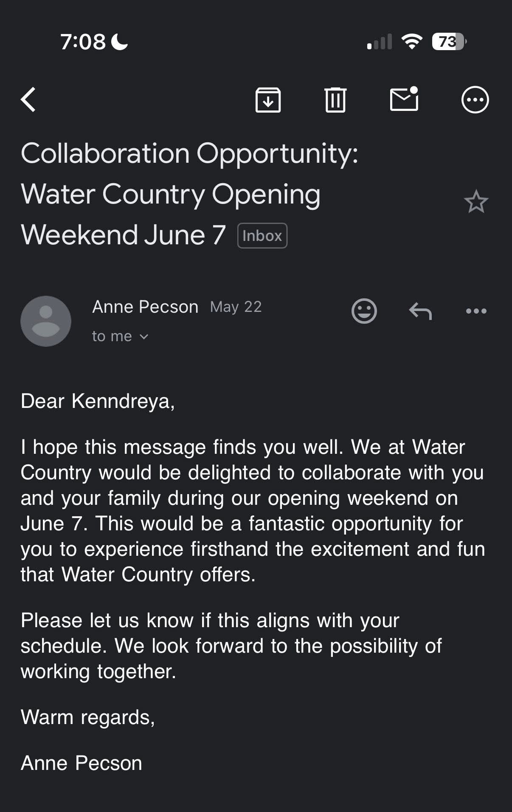
Task: Tap the battery indicator showing 73
Action: (x=449, y=42)
